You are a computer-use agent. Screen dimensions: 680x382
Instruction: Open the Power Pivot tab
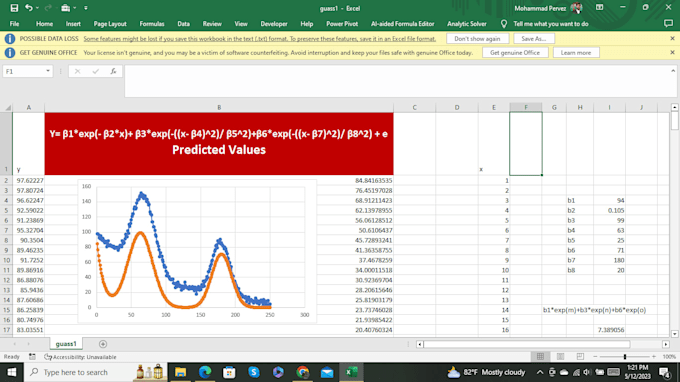pyautogui.click(x=342, y=24)
